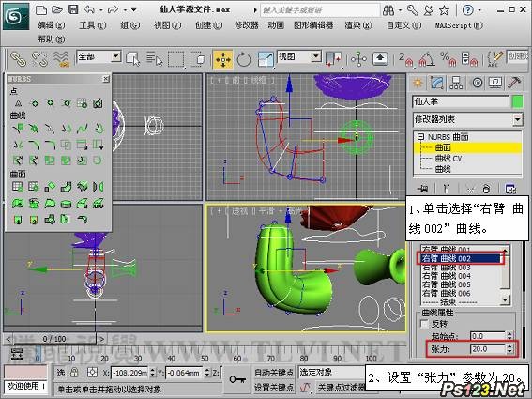
Task: Click Create Cap Surface NURBS icon
Action: 66,203
